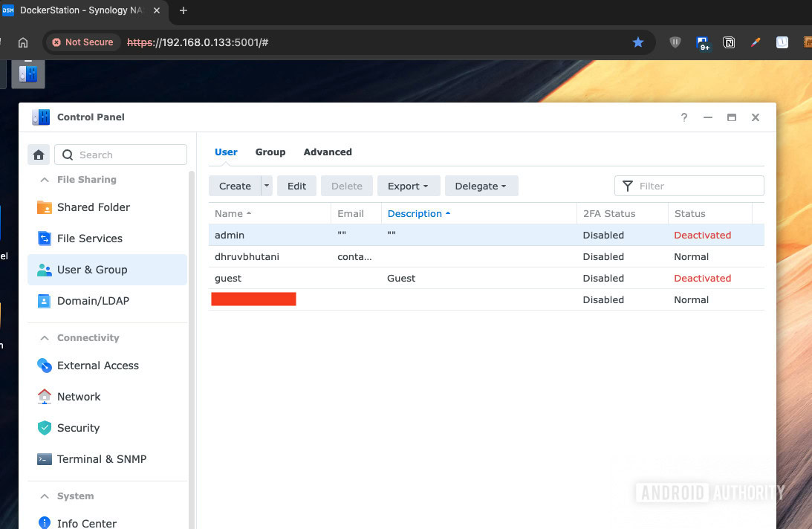Click the Control Panel help question mark
This screenshot has height=529, width=812.
tap(683, 117)
